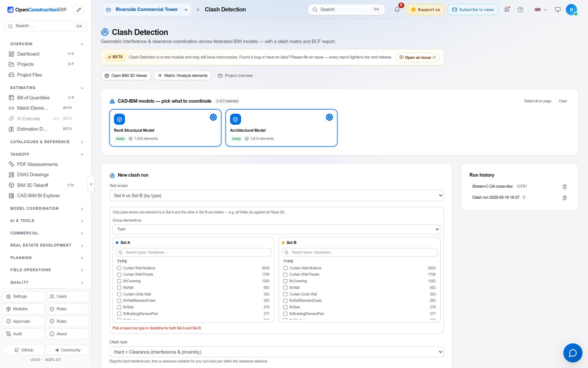The width and height of the screenshot is (588, 368).
Task: Check Curtain Wall Mullions in Set B
Action: click(285, 268)
